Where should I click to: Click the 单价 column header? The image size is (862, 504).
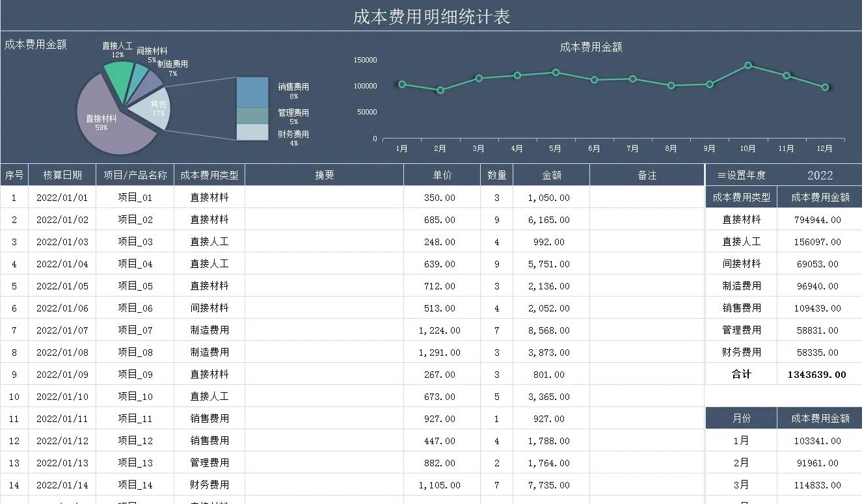pos(441,174)
